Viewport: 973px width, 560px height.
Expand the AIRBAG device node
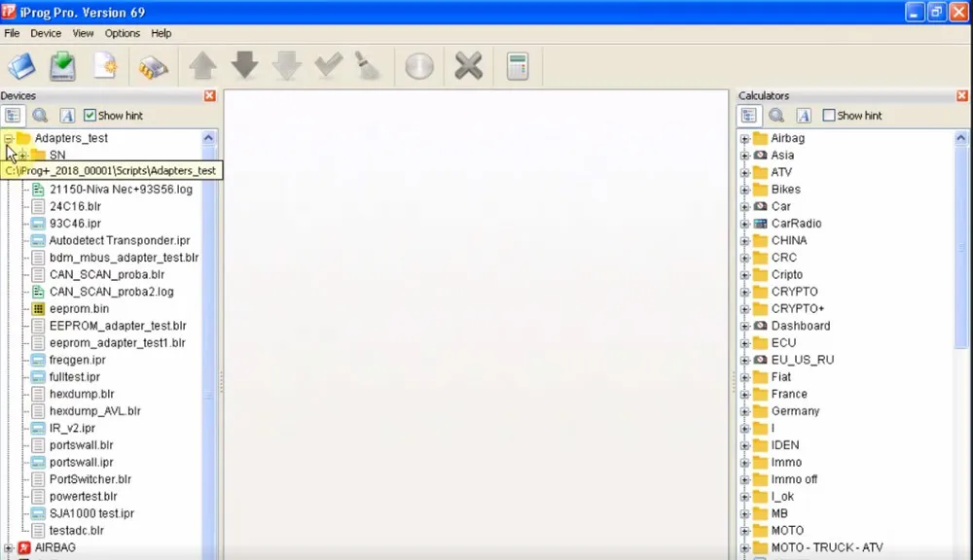click(8, 548)
